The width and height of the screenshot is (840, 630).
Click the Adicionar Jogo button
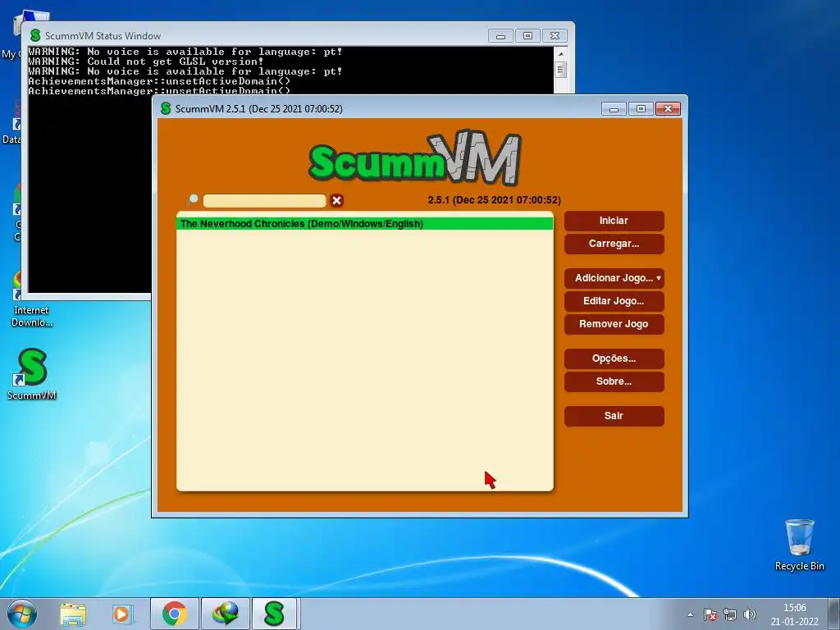[614, 278]
